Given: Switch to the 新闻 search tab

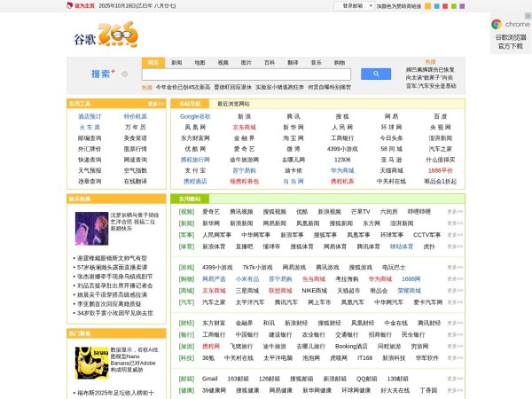Looking at the screenshot, I should point(176,62).
